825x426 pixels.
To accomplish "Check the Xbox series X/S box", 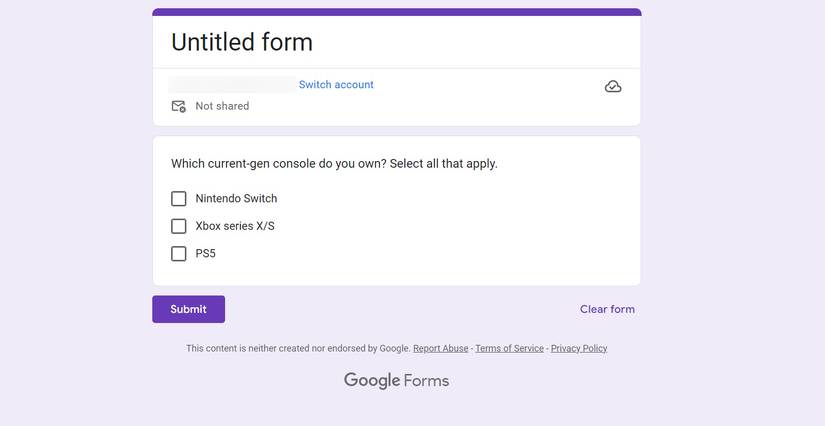I will 179,226.
